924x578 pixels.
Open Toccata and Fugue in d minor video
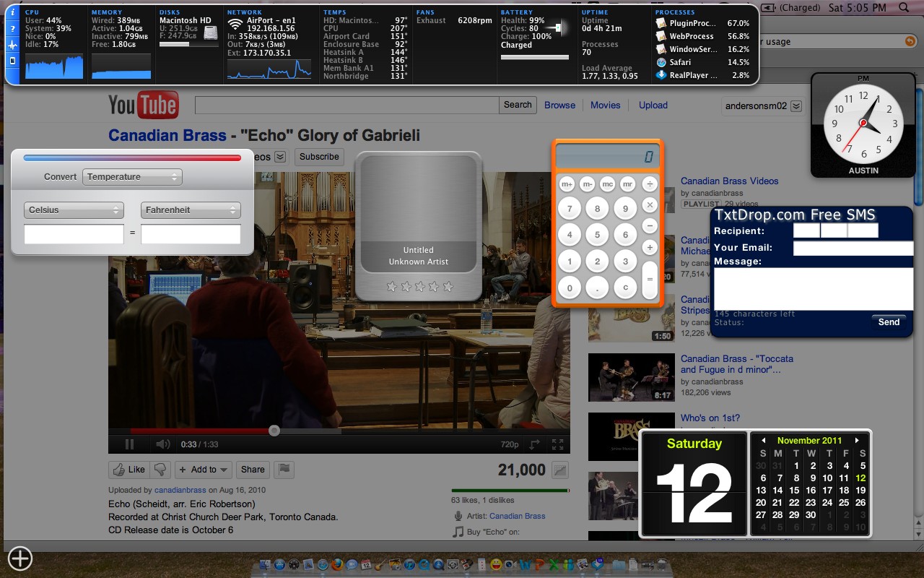click(x=736, y=364)
